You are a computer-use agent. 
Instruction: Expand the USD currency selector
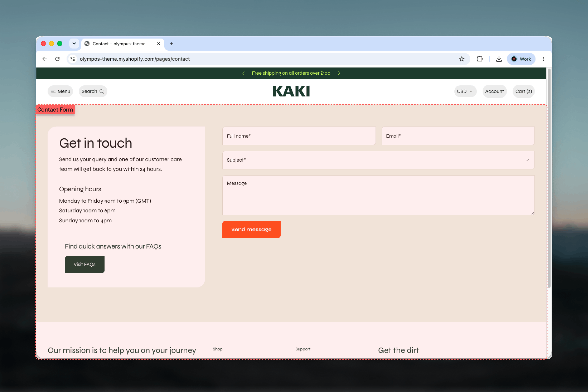pos(465,91)
